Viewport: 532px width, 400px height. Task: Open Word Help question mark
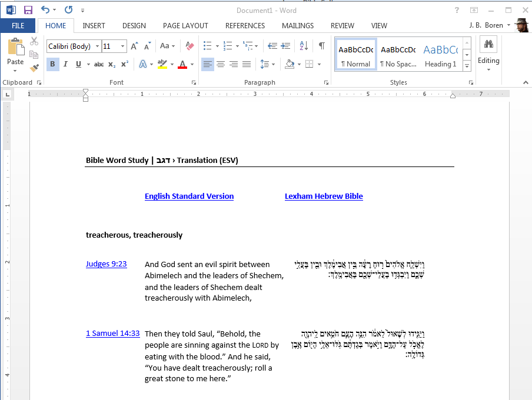(x=457, y=10)
